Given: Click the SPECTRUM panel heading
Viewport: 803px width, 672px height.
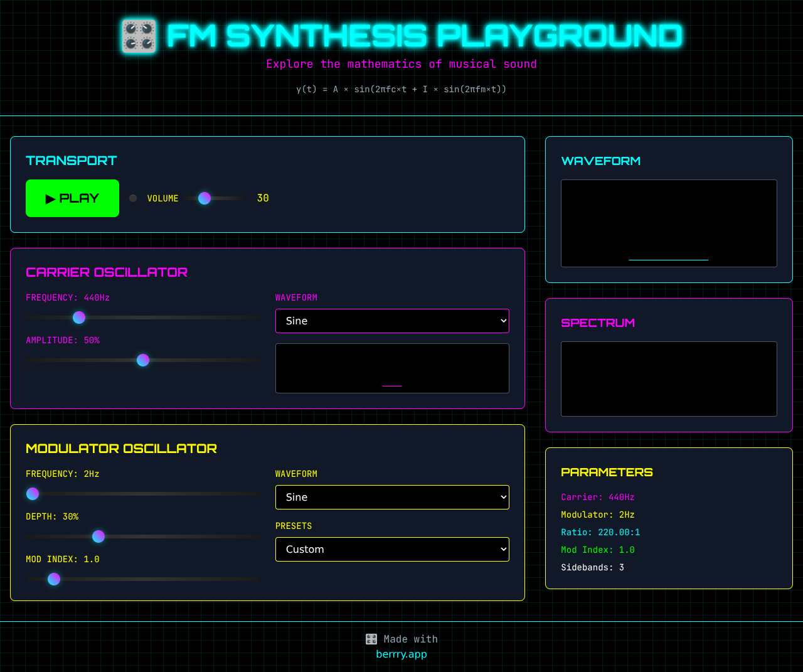Looking at the screenshot, I should (x=598, y=323).
